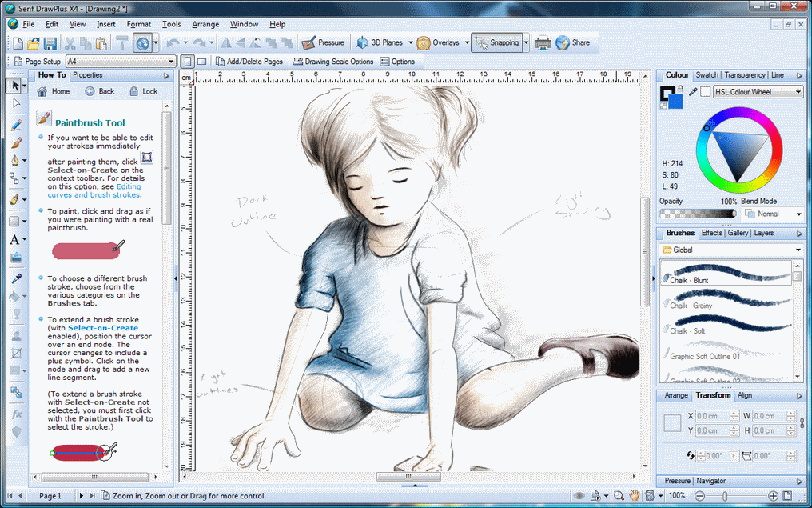Viewport: 812px width, 508px height.
Task: Toggle Snapping on the toolbar
Action: (x=496, y=42)
